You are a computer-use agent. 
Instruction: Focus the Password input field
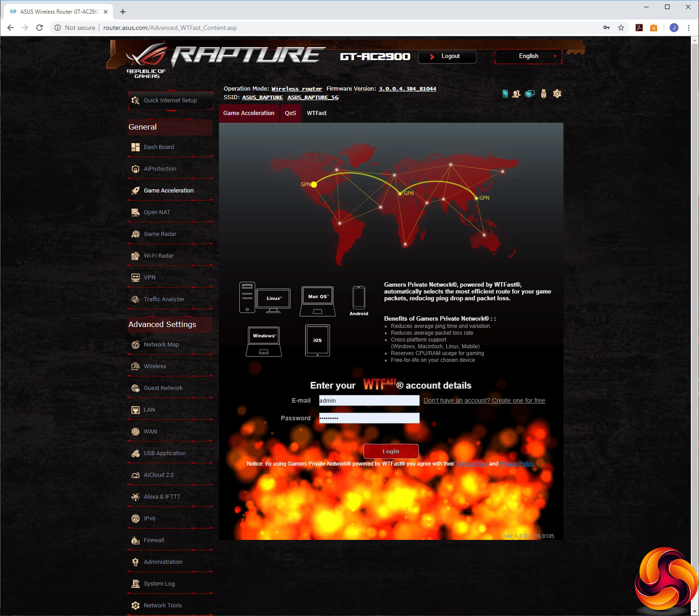[369, 418]
